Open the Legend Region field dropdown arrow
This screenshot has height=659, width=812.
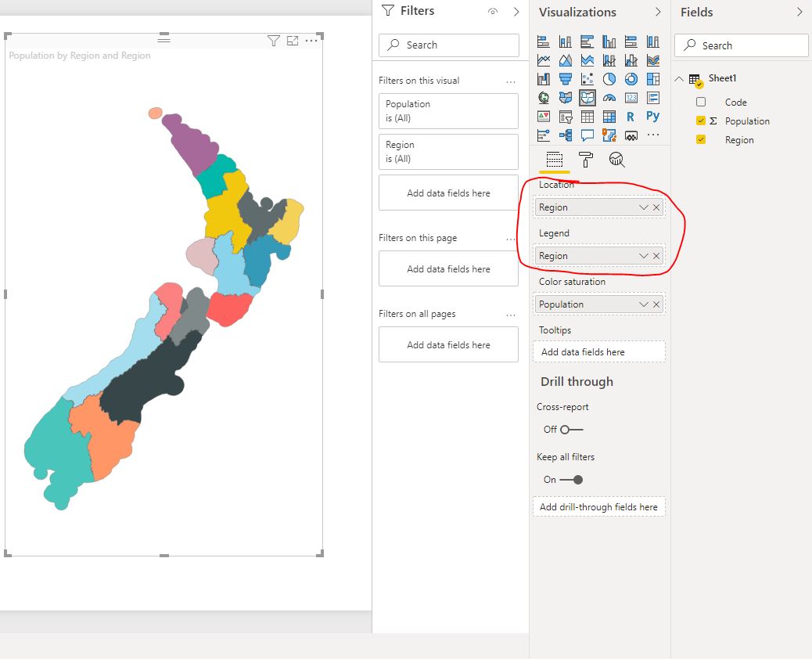[x=644, y=256]
